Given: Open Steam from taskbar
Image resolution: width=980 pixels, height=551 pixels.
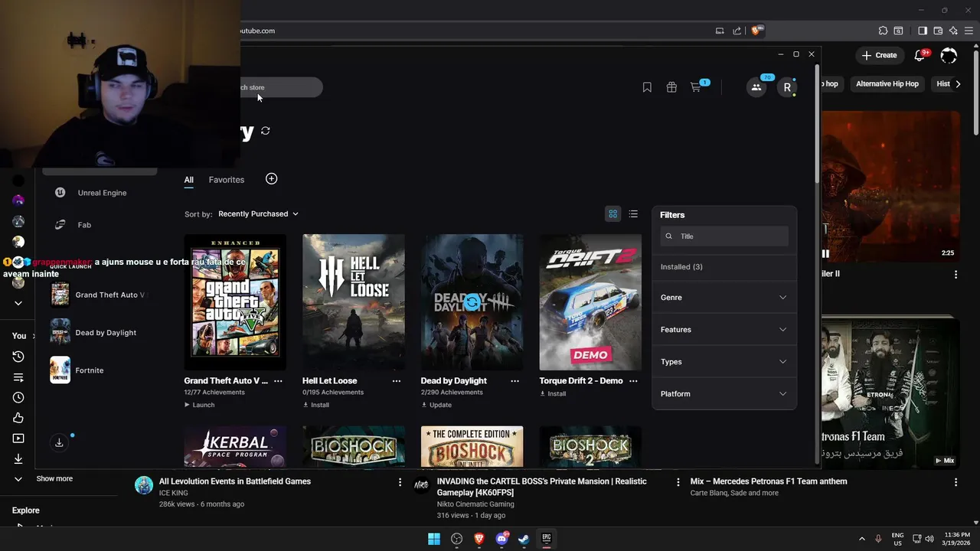Looking at the screenshot, I should [x=524, y=539].
